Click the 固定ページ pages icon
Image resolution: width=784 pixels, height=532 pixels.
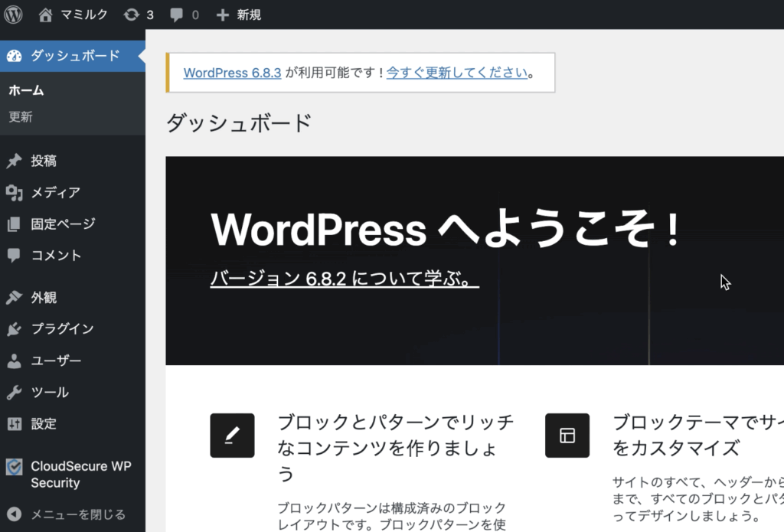coord(14,224)
